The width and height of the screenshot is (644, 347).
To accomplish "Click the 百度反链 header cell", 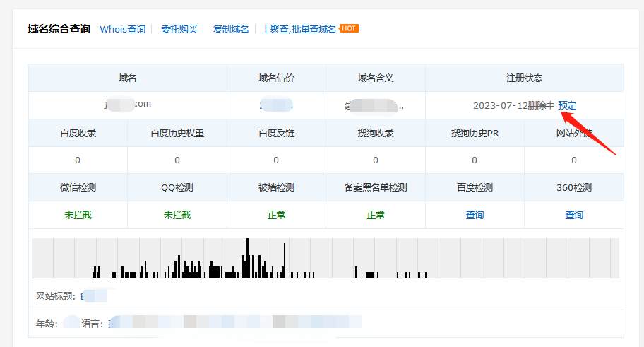I will point(276,133).
